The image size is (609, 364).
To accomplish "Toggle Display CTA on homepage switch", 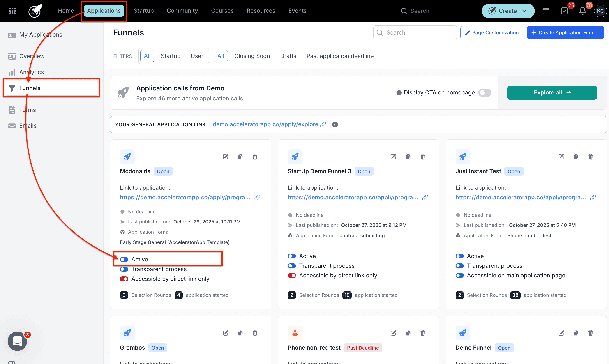I will (484, 93).
